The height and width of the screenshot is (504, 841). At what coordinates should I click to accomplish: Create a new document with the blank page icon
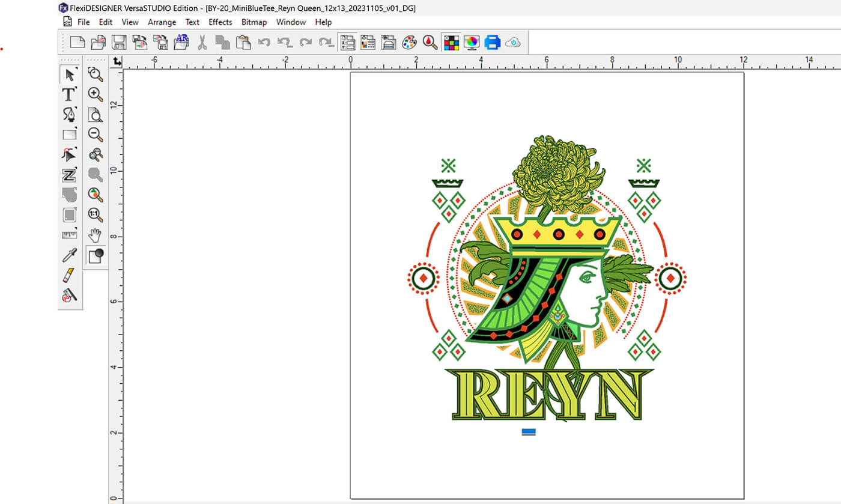[x=77, y=42]
